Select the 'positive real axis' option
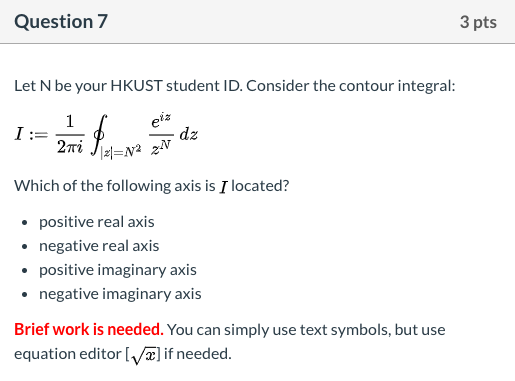The image size is (515, 381). click(97, 222)
